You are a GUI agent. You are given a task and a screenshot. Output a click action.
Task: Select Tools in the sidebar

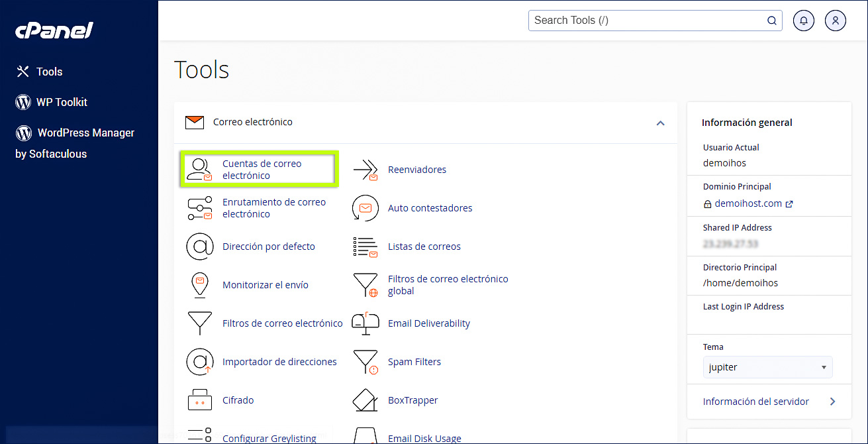50,72
